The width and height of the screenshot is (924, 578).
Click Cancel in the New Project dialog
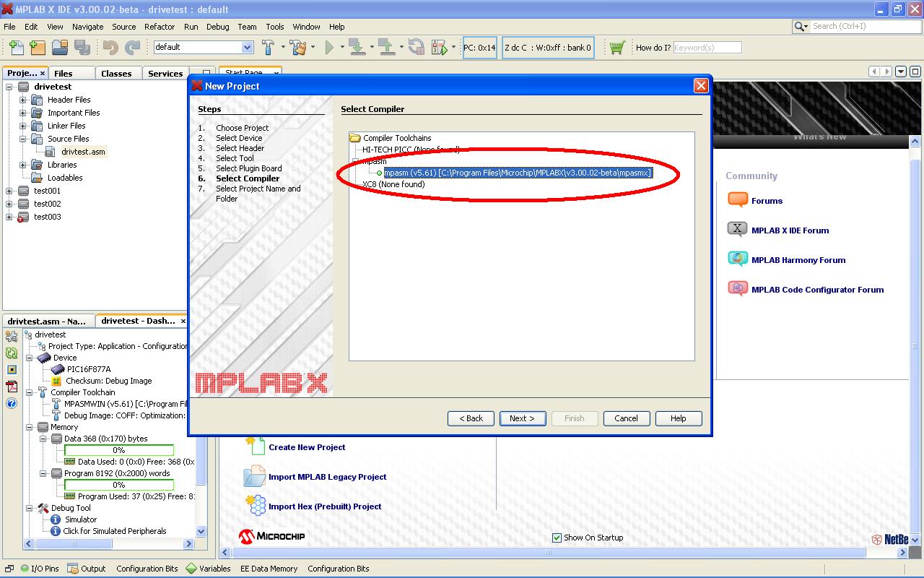pyautogui.click(x=626, y=418)
